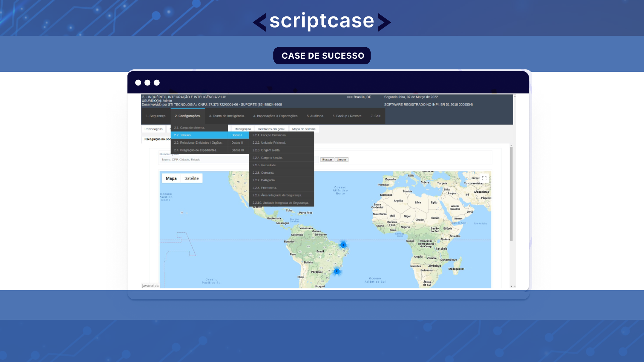This screenshot has width=644, height=362.
Task: Choose 2.2.1. Facção Criminosa
Action: 281,135
